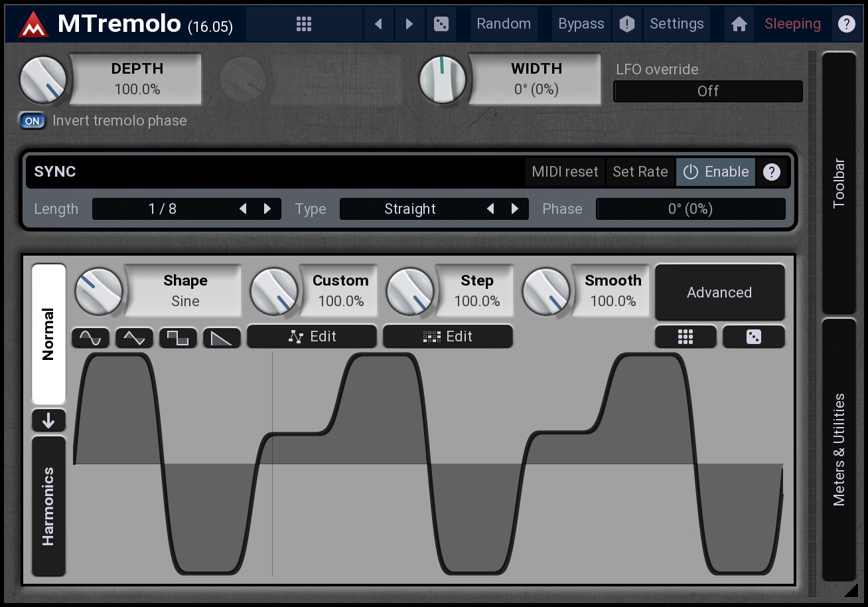Select the triangle wave shape icon
Viewport: 868px width, 607px height.
[x=134, y=337]
